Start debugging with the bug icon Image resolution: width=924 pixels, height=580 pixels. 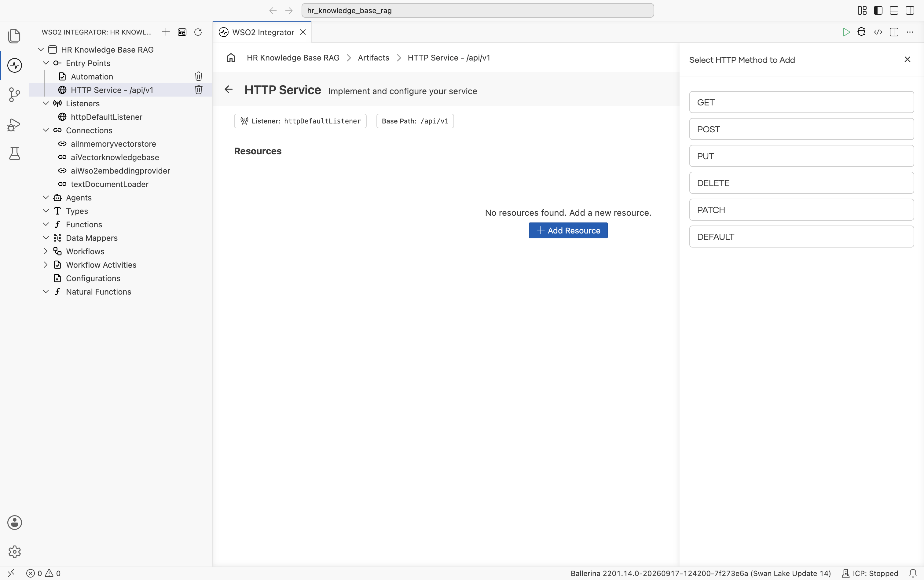[x=861, y=32]
